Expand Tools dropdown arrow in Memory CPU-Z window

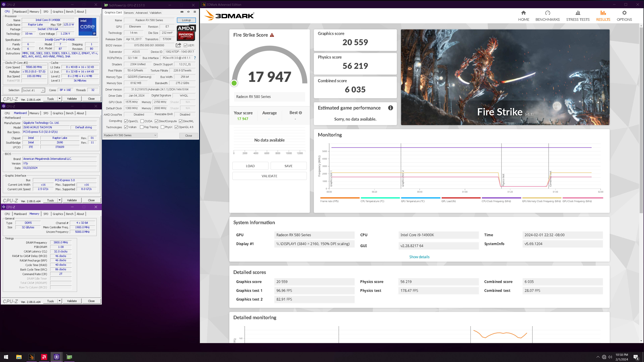pyautogui.click(x=60, y=301)
